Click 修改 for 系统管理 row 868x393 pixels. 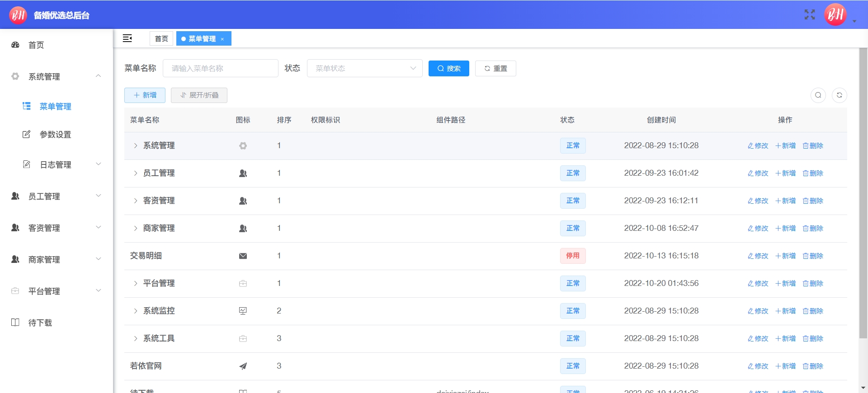click(x=758, y=145)
